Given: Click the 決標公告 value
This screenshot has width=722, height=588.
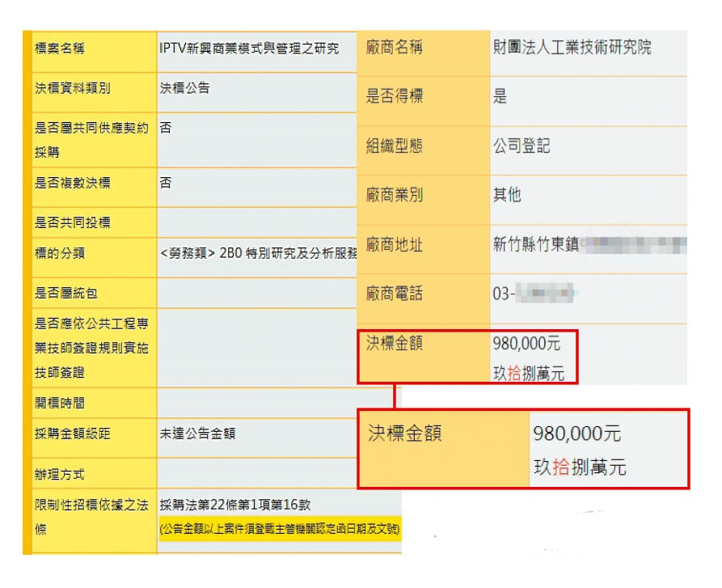Looking at the screenshot, I should click(185, 87).
